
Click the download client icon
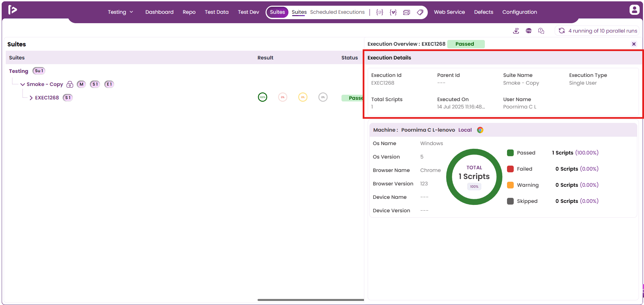click(516, 31)
